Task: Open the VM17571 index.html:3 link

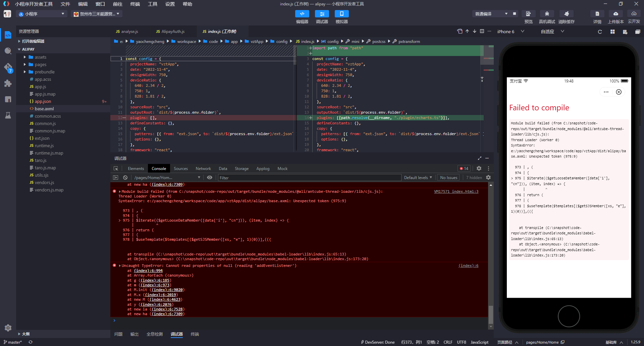Action: [456, 191]
